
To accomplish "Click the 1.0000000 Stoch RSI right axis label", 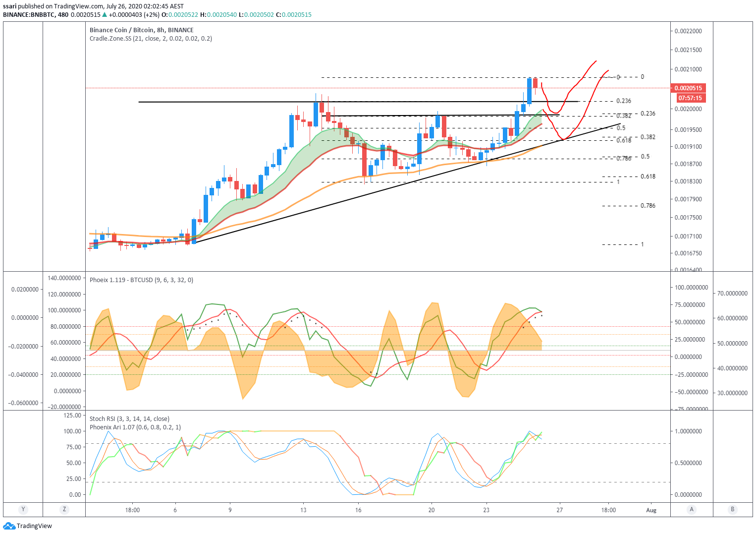I will click(688, 431).
